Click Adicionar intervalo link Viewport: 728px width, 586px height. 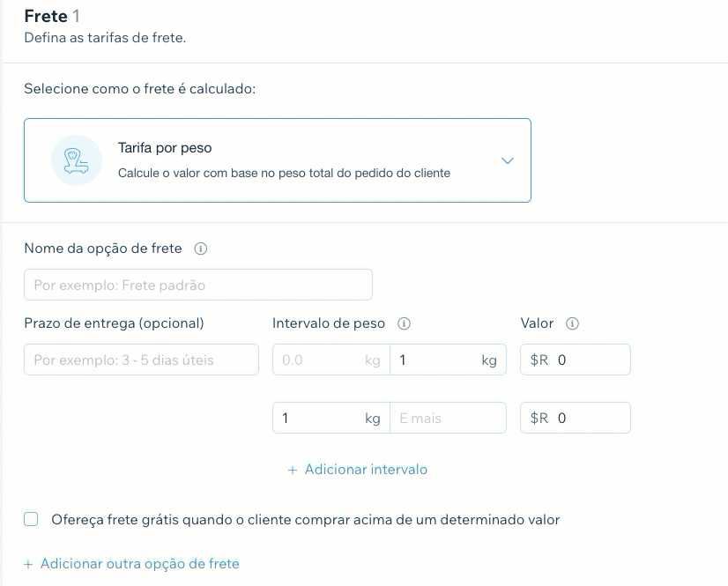tap(366, 470)
